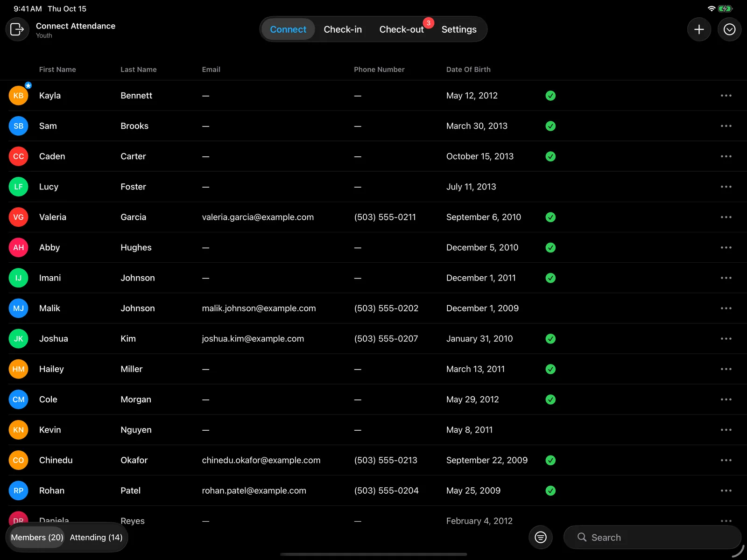Click email malik.johnson@example.com
Image resolution: width=747 pixels, height=560 pixels.
tap(259, 308)
